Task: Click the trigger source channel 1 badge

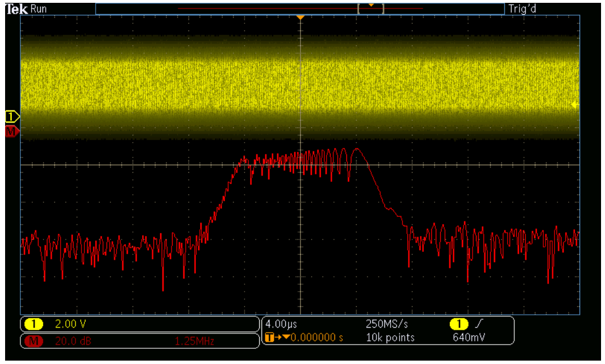Action: coord(459,324)
